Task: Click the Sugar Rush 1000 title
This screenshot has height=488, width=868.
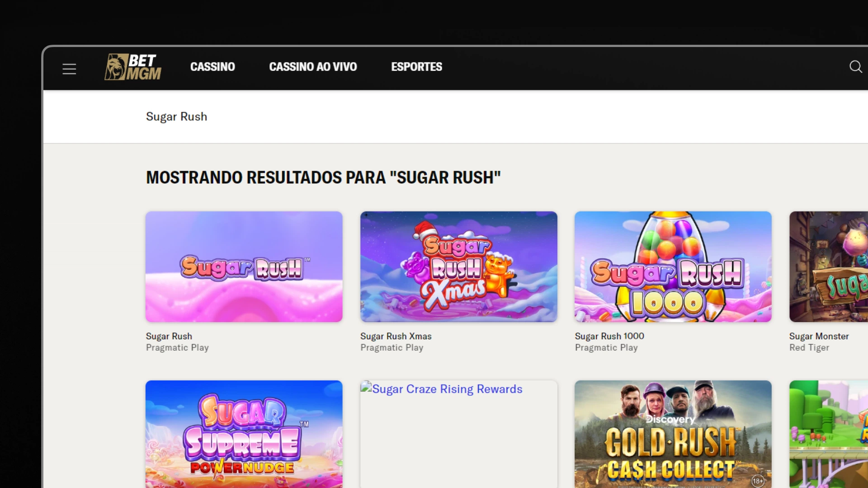Action: click(609, 336)
